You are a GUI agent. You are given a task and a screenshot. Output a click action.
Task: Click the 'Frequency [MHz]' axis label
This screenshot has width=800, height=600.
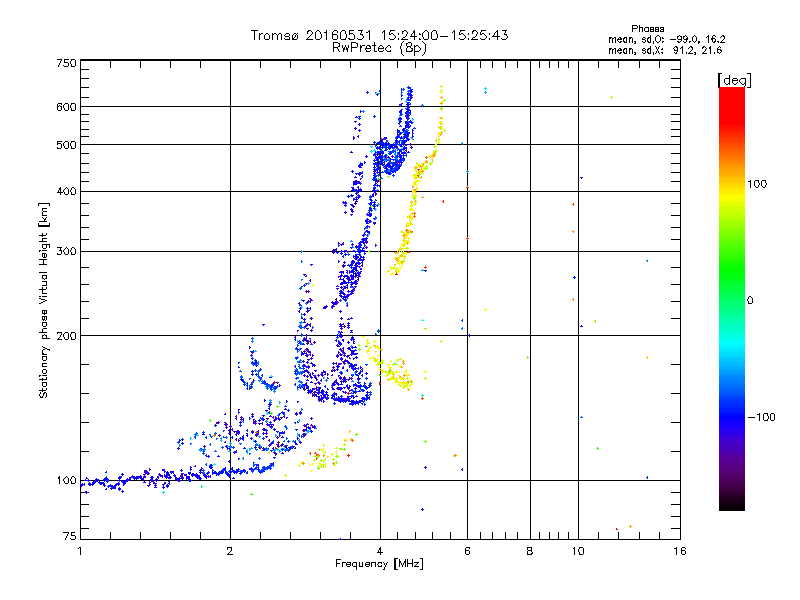click(x=379, y=564)
